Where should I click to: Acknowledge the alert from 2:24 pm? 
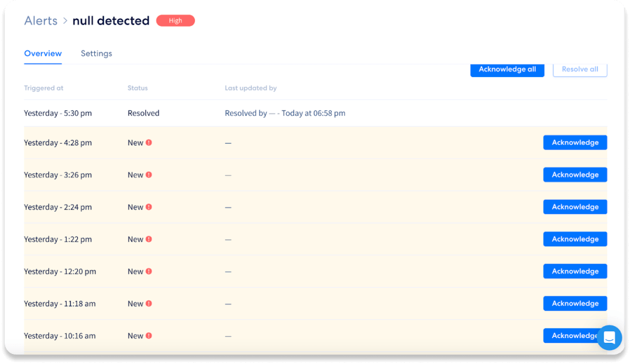point(575,207)
